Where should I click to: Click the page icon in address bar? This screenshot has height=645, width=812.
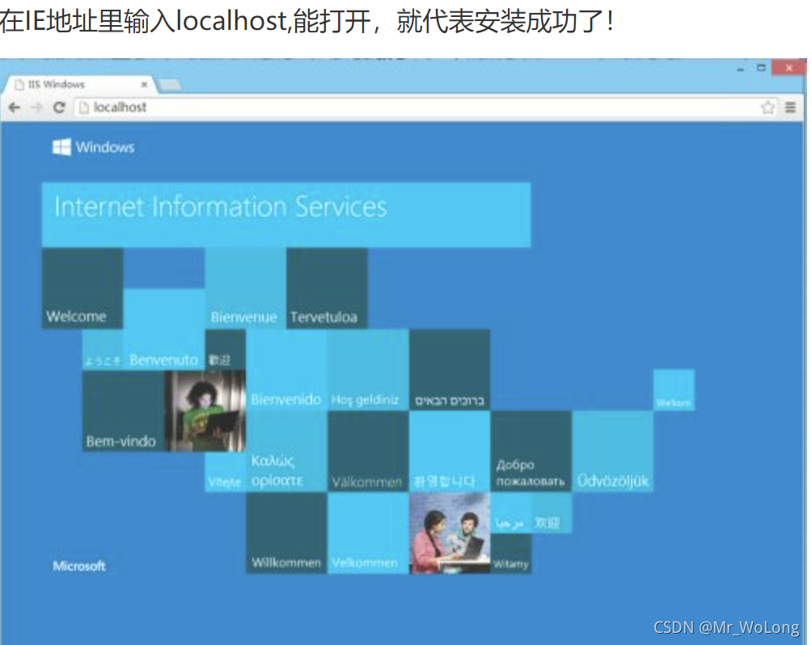(84, 107)
